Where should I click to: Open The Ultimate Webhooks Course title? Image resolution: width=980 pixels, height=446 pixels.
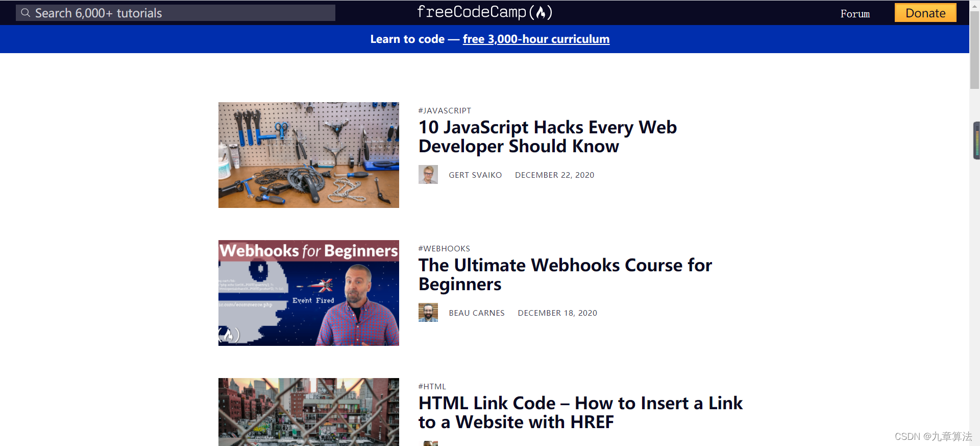pos(565,274)
